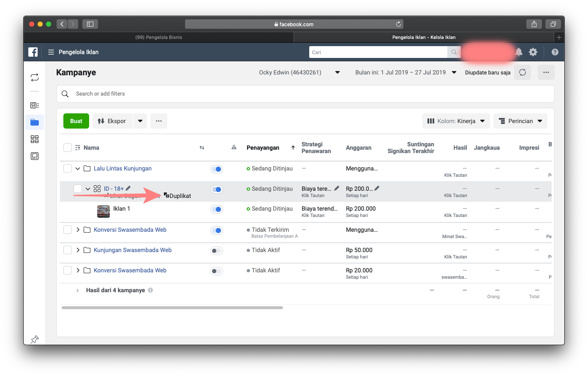Viewport: 588px width, 376px height.
Task: Sort by Anggaran column header
Action: (x=359, y=148)
